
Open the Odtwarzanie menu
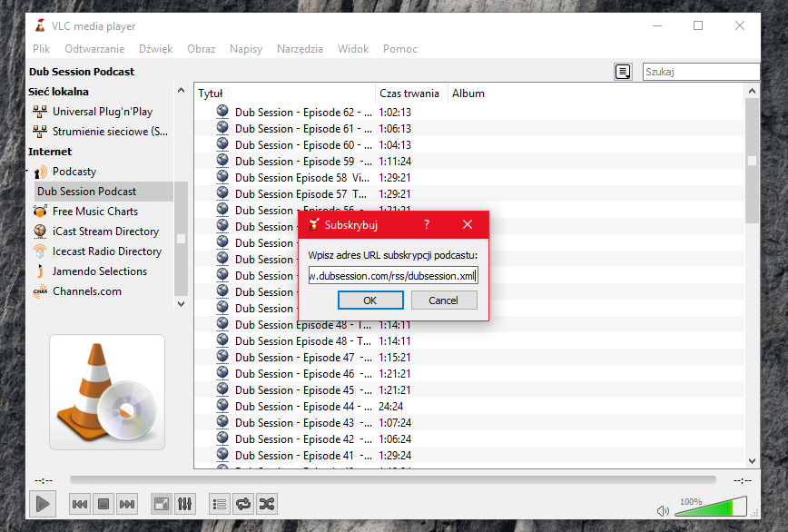coord(94,49)
